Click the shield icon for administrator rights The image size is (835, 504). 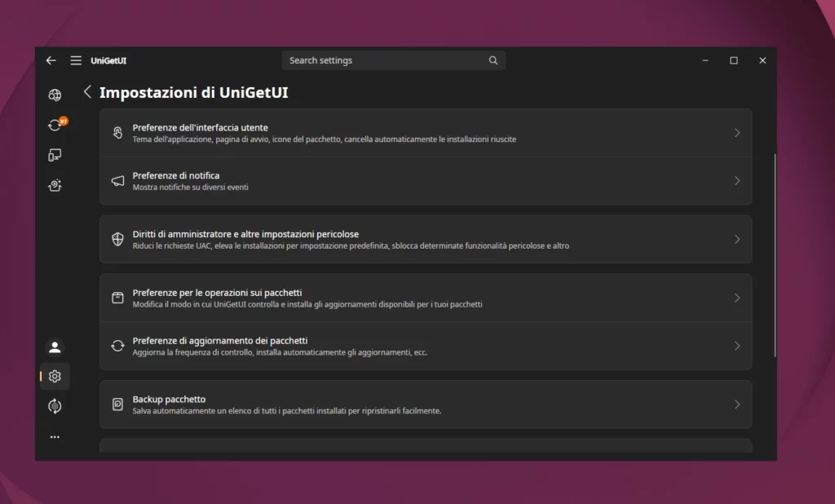point(117,239)
